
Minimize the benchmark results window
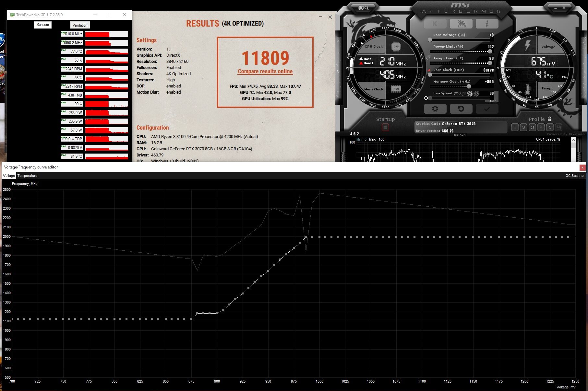pyautogui.click(x=320, y=17)
